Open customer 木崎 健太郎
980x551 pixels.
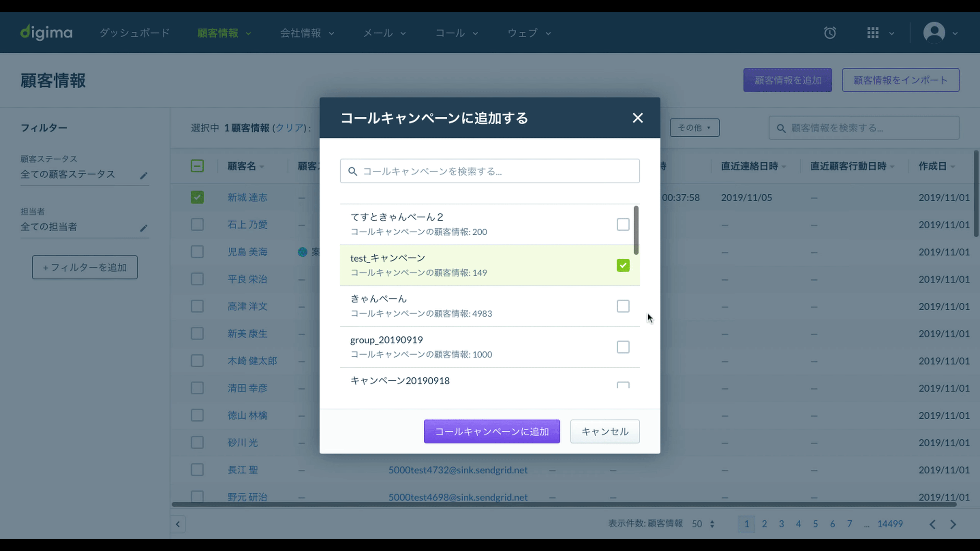252,361
